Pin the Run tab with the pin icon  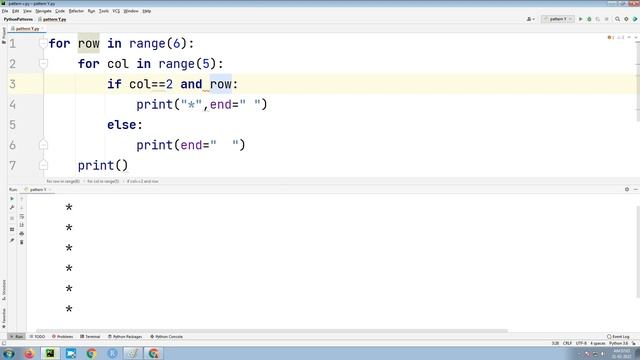(x=12, y=240)
